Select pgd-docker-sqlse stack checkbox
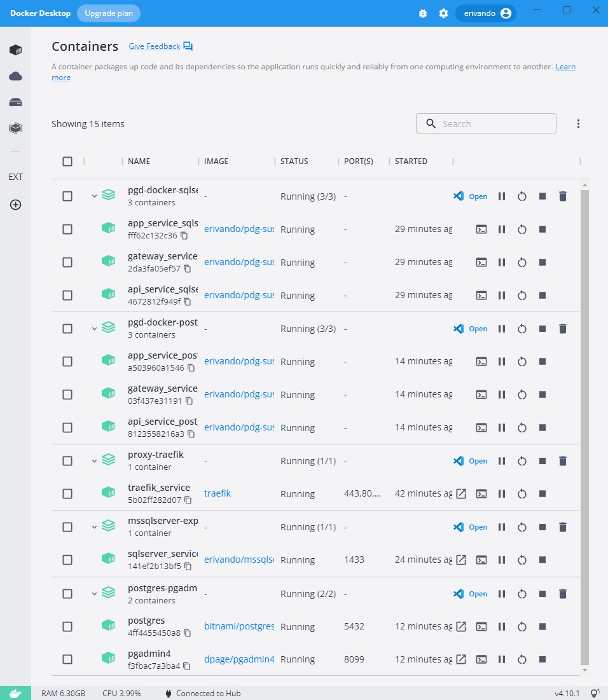The image size is (608, 700). point(67,196)
